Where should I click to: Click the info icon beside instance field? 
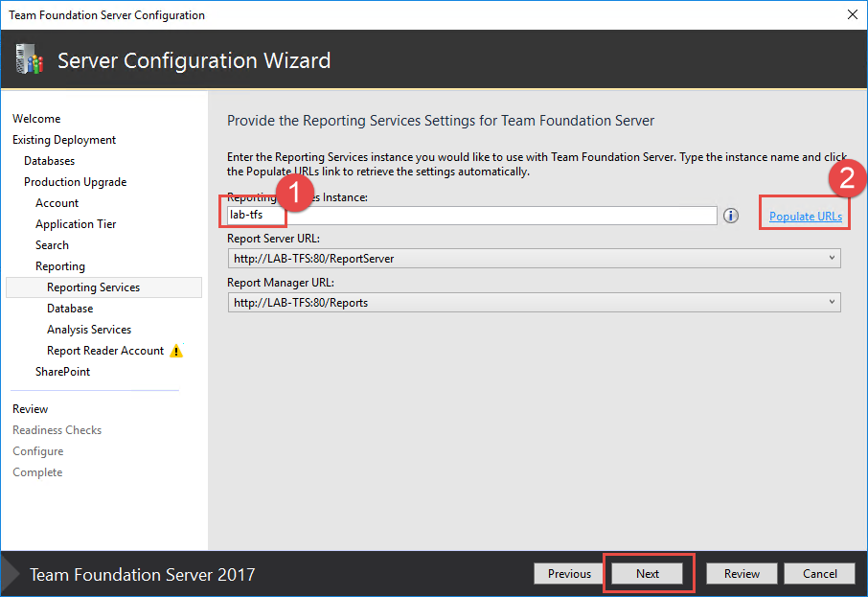pyautogui.click(x=730, y=216)
